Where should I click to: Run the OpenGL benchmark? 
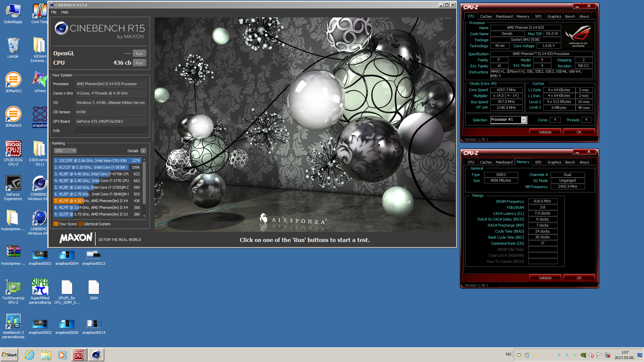point(139,54)
